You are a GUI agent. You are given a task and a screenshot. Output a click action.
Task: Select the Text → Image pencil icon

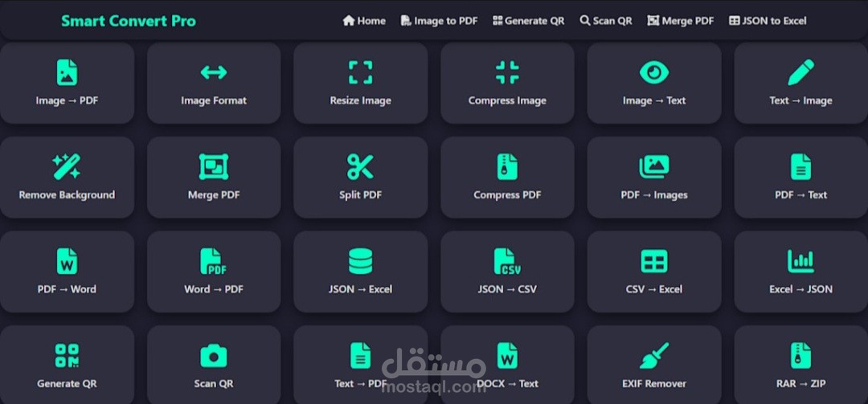click(x=800, y=72)
